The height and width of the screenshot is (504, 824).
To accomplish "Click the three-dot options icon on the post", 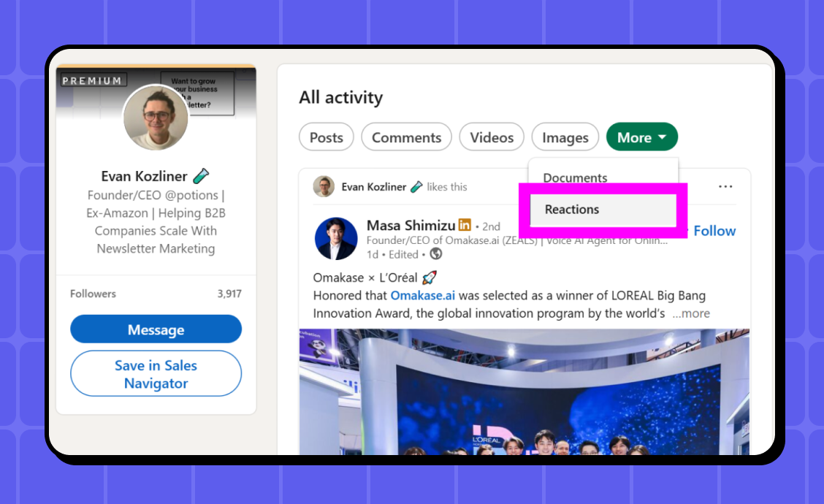I will click(x=725, y=186).
